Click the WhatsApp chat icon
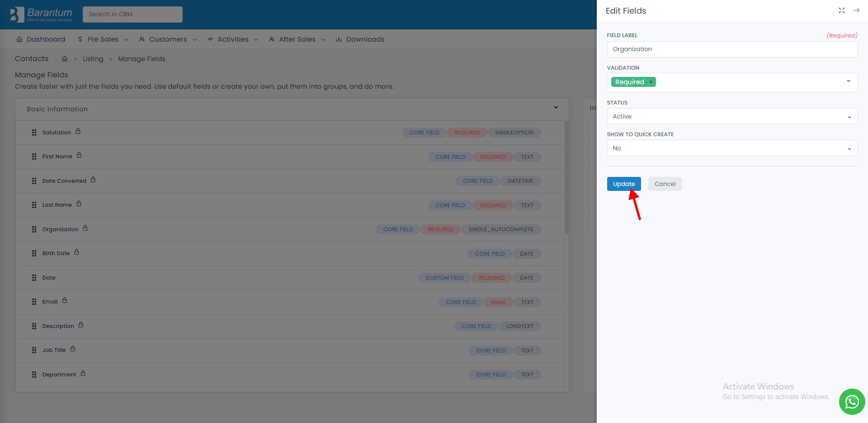The width and height of the screenshot is (868, 423). 852,401
